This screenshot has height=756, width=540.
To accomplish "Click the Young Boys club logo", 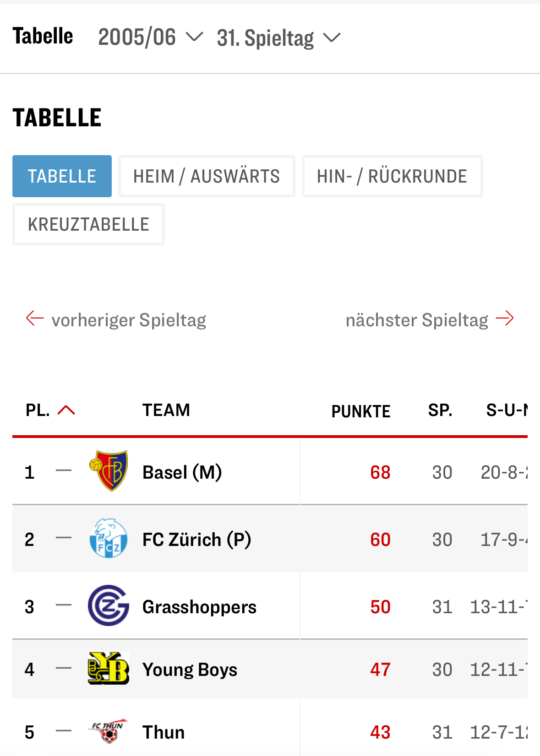I will pyautogui.click(x=109, y=669).
